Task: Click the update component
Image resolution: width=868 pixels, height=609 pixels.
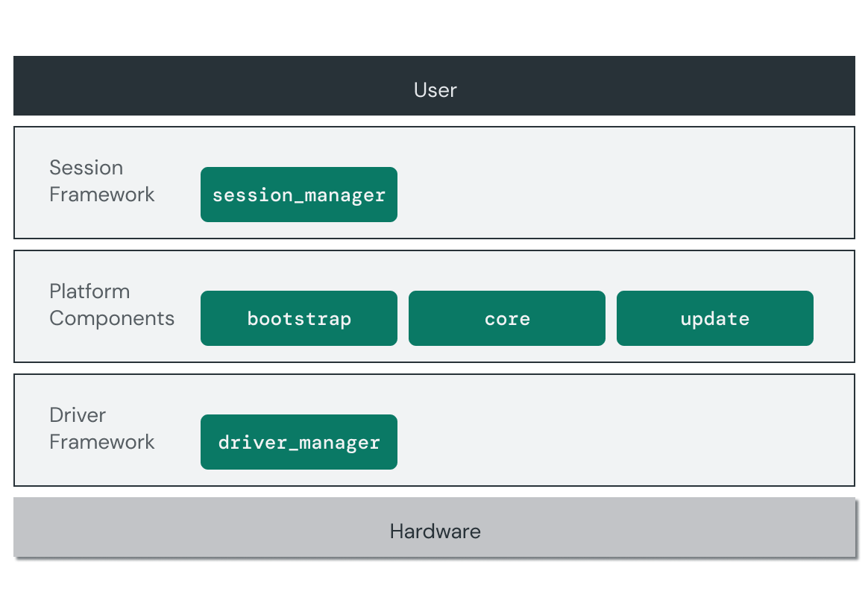Action: click(714, 318)
